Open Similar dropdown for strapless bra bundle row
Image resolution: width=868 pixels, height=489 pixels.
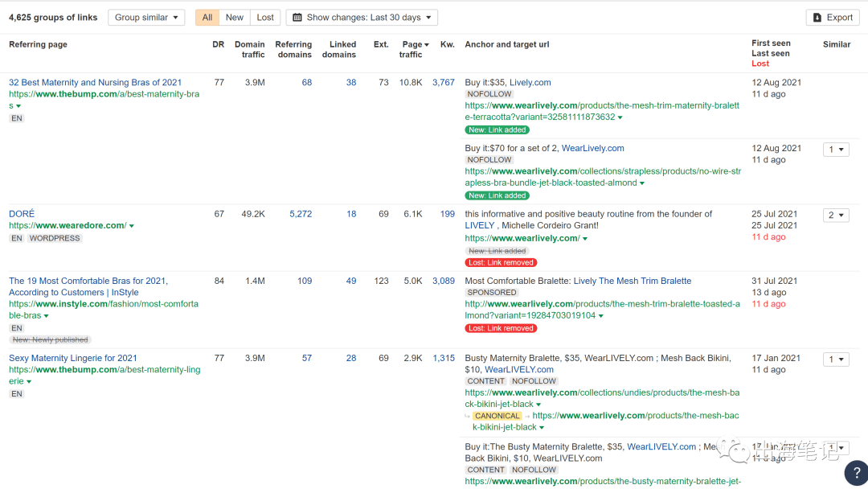click(x=836, y=149)
